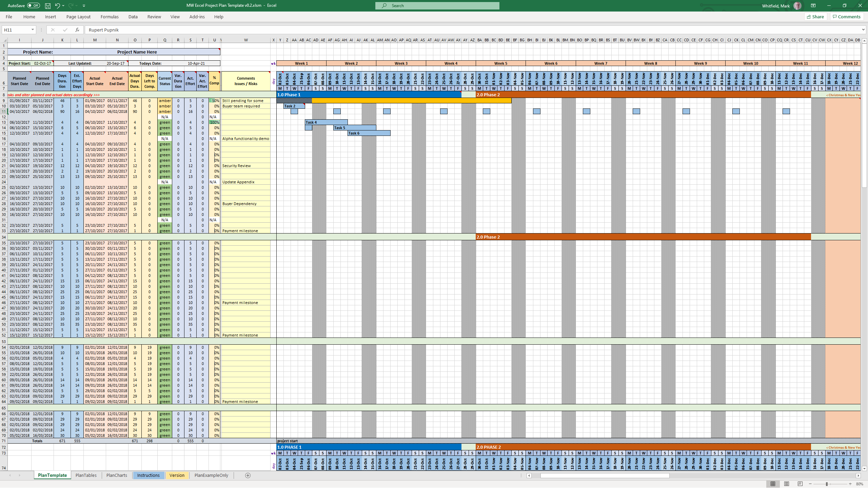Screen dimensions: 868x488
Task: Toggle the AutoSave switch
Action: coord(33,6)
